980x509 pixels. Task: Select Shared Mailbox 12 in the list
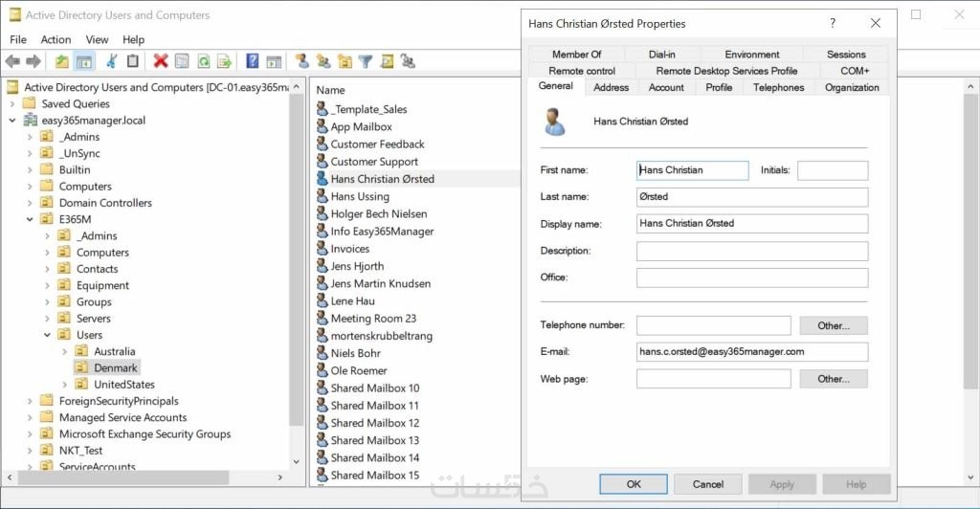[x=374, y=423]
